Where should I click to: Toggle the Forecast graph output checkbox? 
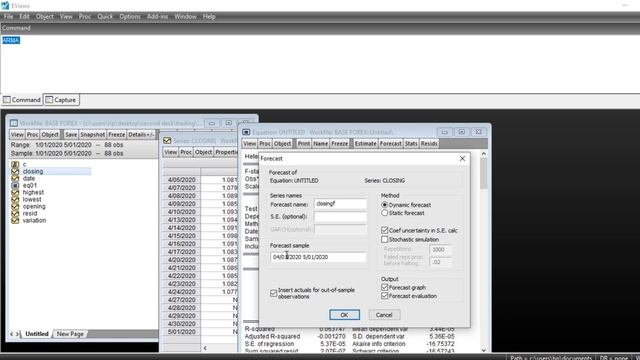point(384,287)
